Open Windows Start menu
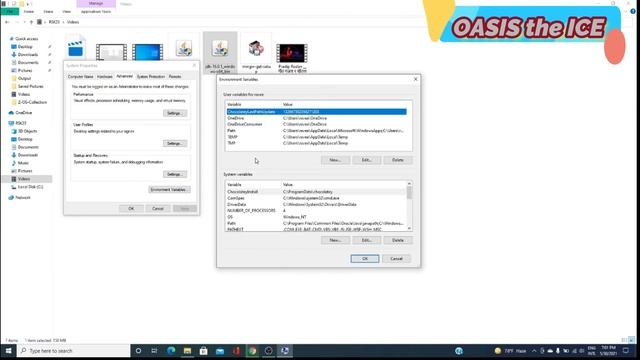640x360 pixels. (x=8, y=351)
